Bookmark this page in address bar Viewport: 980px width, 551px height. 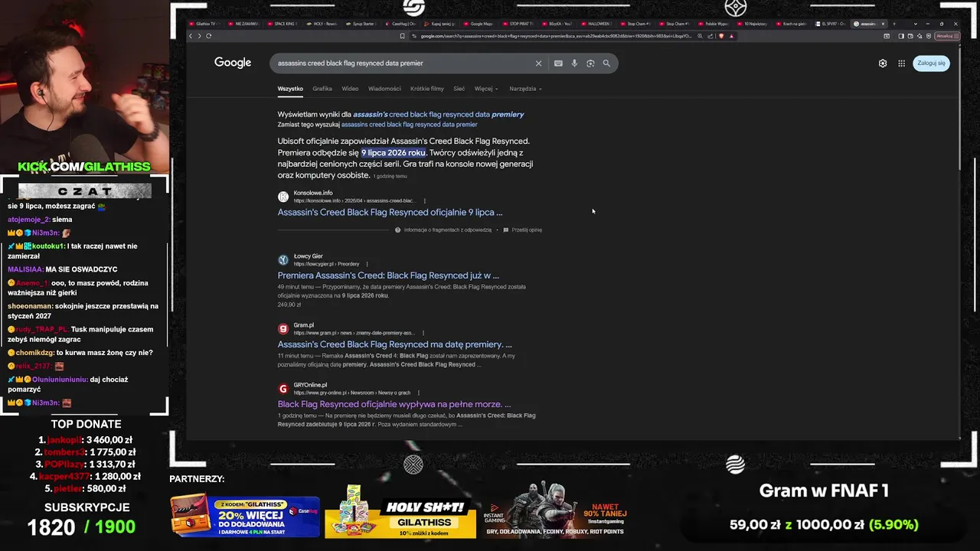click(403, 36)
